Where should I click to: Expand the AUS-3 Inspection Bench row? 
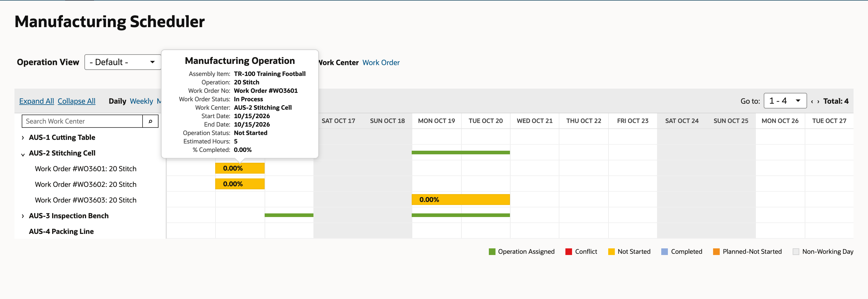pyautogui.click(x=23, y=216)
